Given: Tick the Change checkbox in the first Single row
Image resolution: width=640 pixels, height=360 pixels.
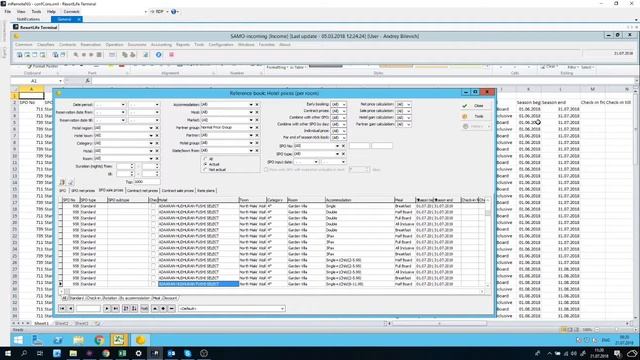Looking at the screenshot, I should pos(153,206).
